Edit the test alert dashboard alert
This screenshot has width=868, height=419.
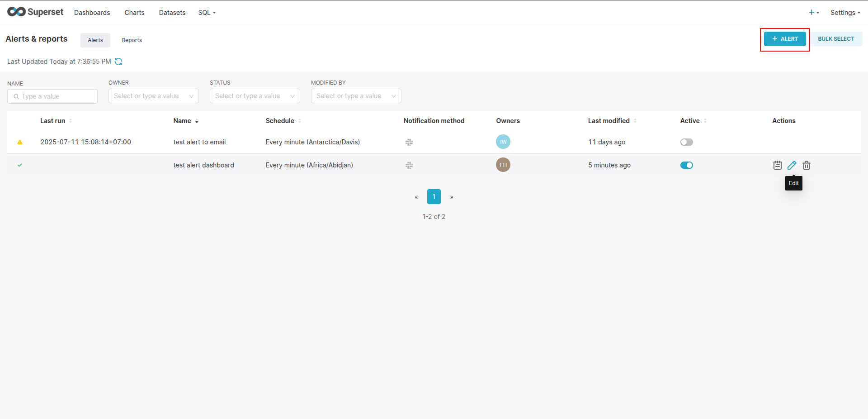click(x=792, y=165)
